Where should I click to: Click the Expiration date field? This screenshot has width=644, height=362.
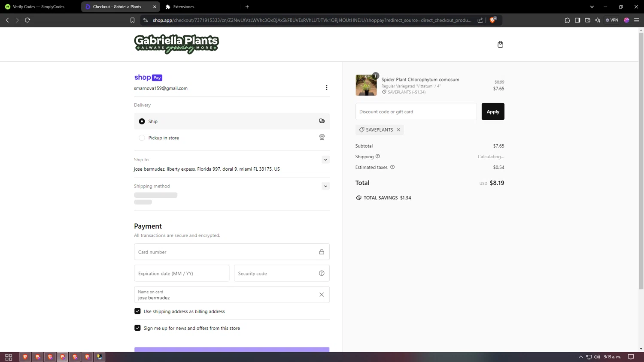[182, 273]
